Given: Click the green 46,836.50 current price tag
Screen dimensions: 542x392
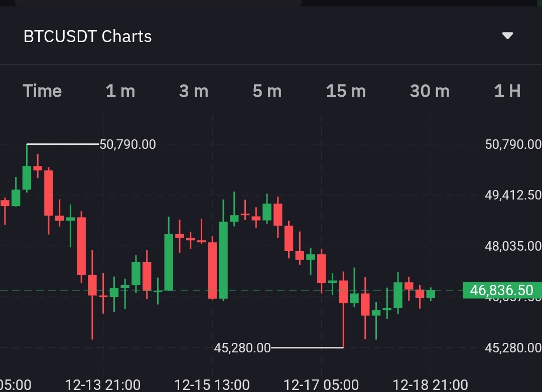Looking at the screenshot, I should 502,290.
